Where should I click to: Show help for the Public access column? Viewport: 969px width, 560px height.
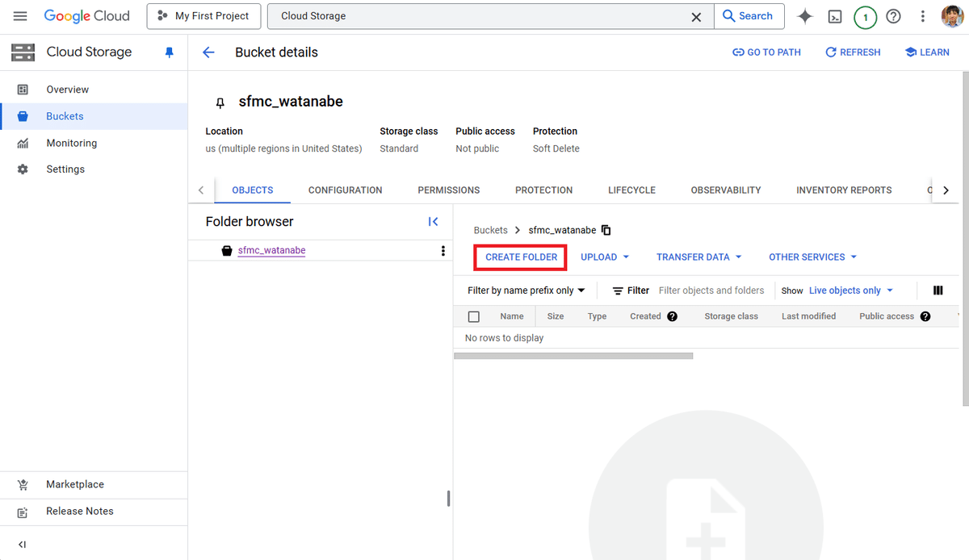(x=925, y=316)
